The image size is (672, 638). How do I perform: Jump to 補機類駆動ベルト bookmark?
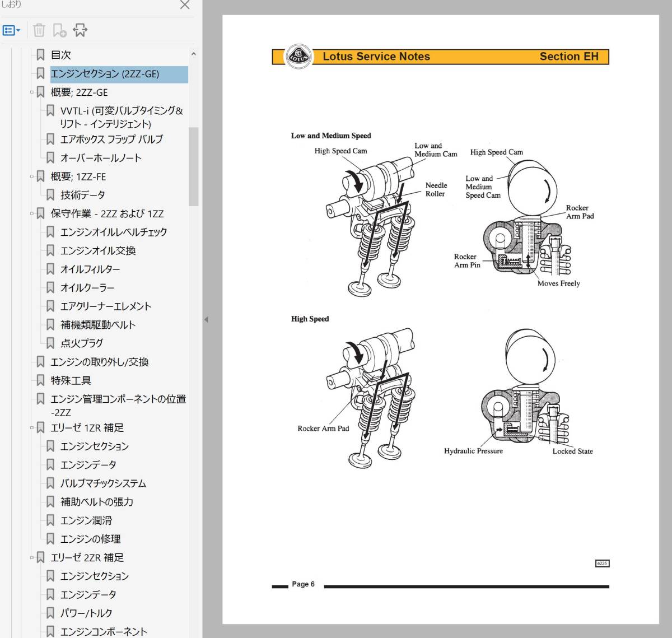pos(98,325)
